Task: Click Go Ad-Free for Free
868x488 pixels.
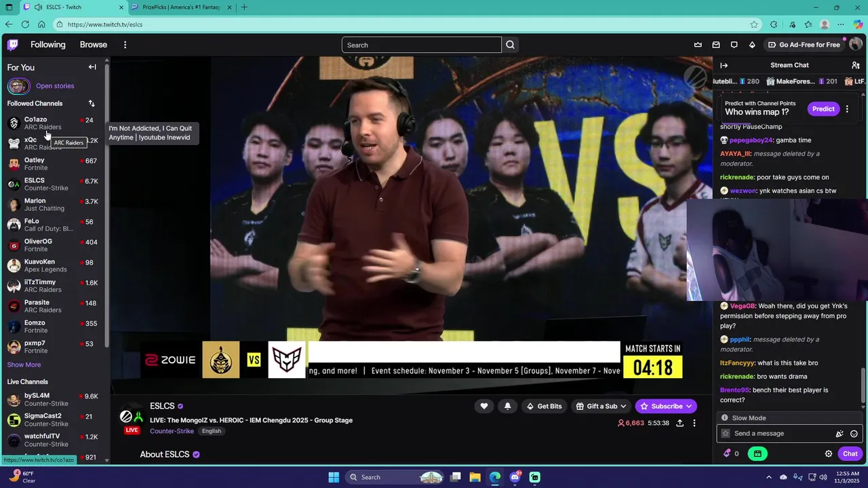Action: click(804, 45)
